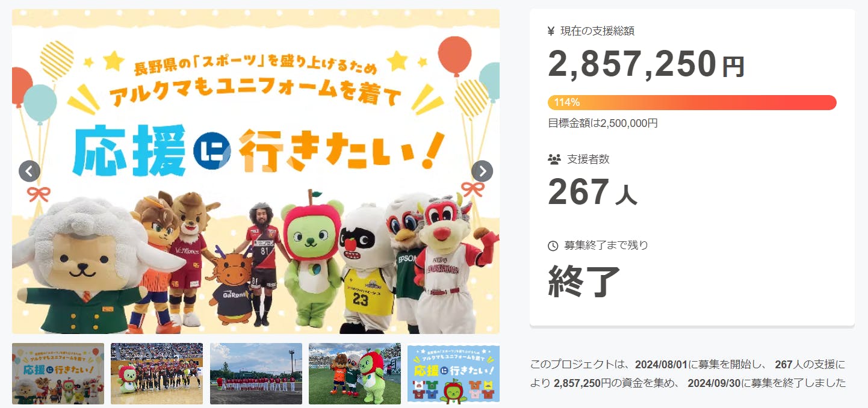
Task: Click the supporters people icon
Action: click(x=554, y=159)
